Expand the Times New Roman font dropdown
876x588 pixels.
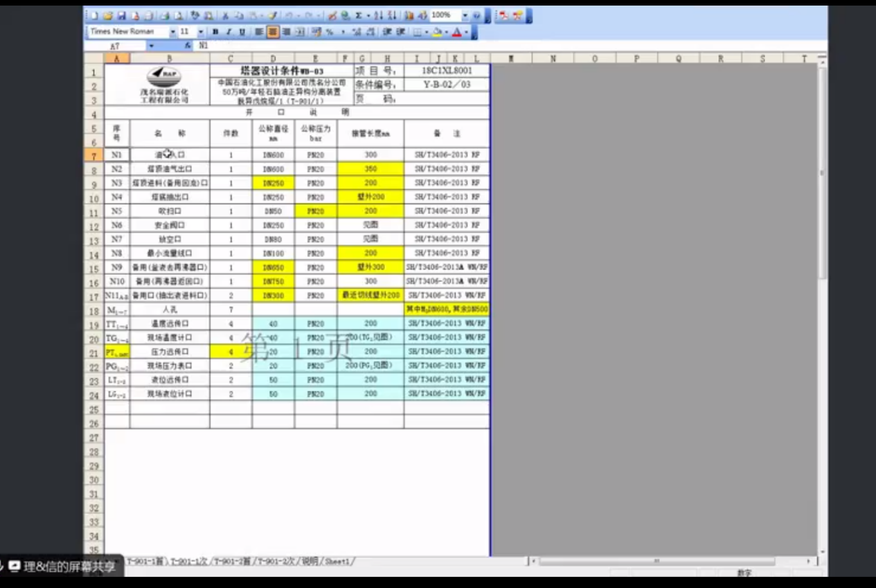pos(172,32)
